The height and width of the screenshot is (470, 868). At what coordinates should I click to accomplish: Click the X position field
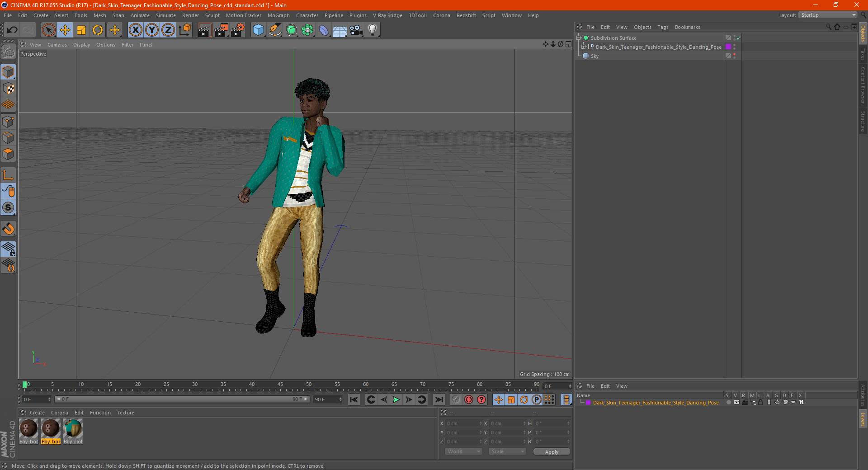point(464,423)
